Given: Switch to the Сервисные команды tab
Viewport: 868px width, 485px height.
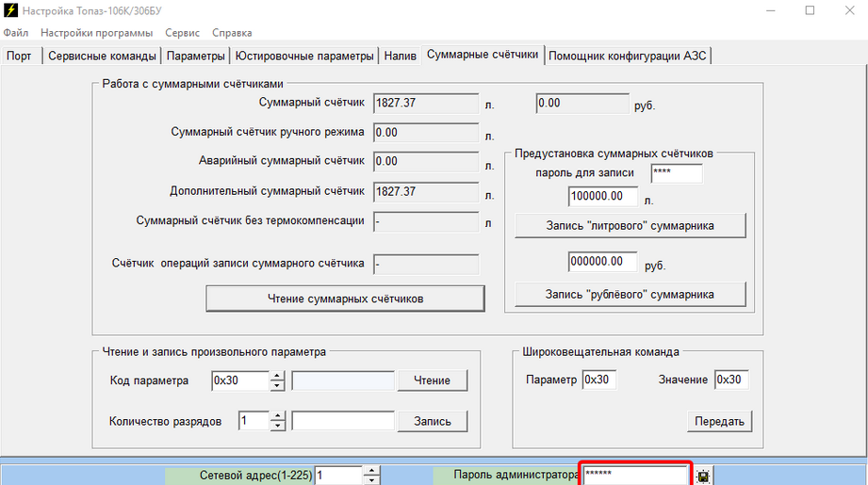Looking at the screenshot, I should pos(102,56).
